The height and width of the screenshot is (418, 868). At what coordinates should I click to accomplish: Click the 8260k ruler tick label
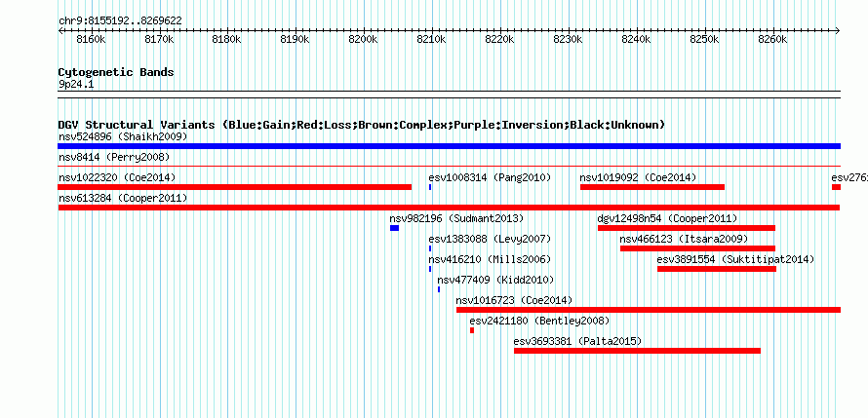pyautogui.click(x=772, y=40)
